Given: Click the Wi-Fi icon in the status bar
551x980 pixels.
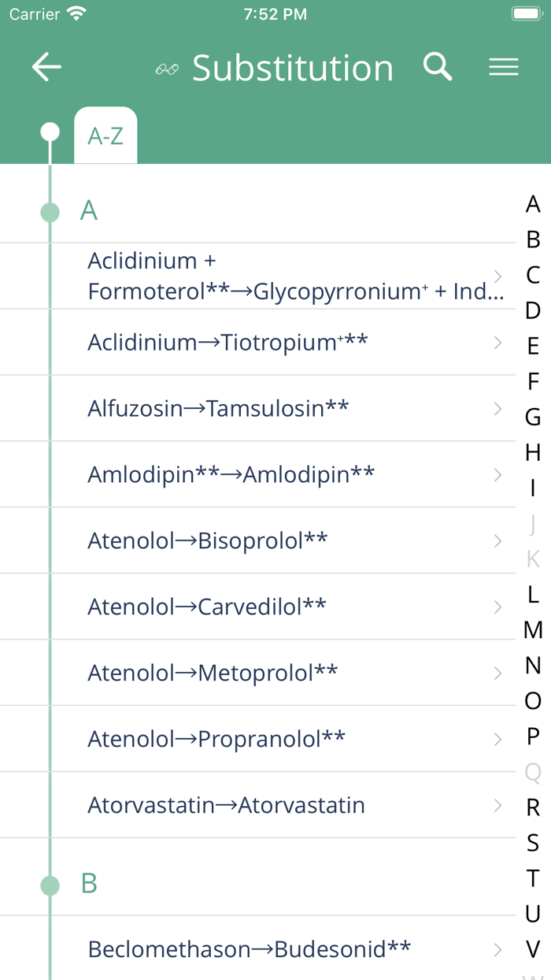Looking at the screenshot, I should pyautogui.click(x=74, y=12).
